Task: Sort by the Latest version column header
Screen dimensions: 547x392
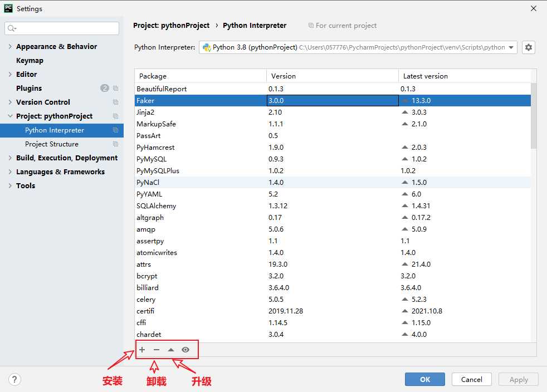Action: pos(465,76)
